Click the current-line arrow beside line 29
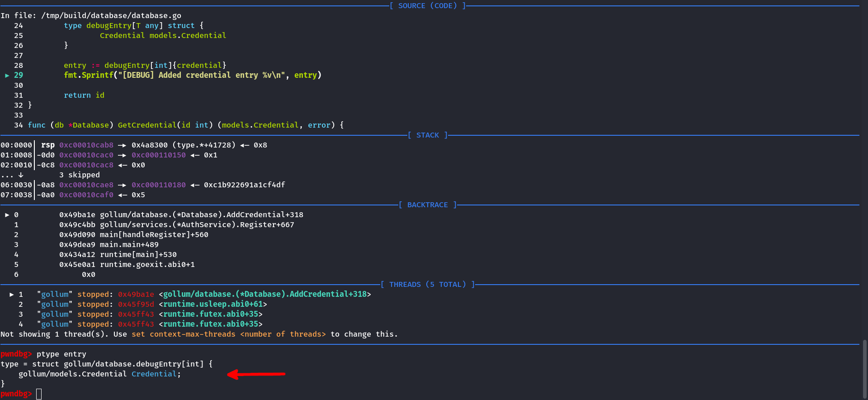Image resolution: width=868 pixels, height=400 pixels. click(x=7, y=76)
